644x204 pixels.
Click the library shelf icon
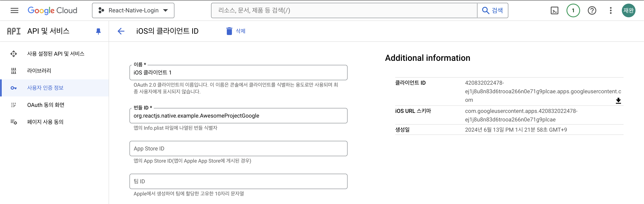(x=13, y=71)
